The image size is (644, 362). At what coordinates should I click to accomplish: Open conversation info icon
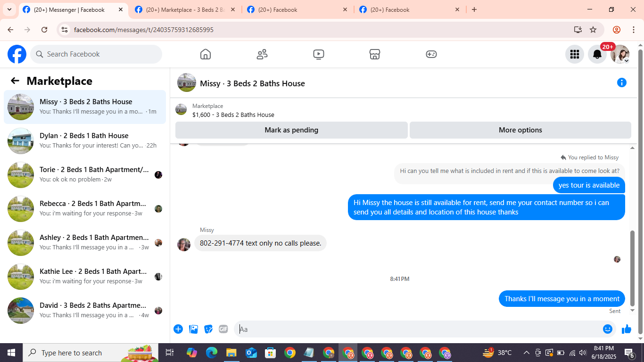[x=622, y=83]
